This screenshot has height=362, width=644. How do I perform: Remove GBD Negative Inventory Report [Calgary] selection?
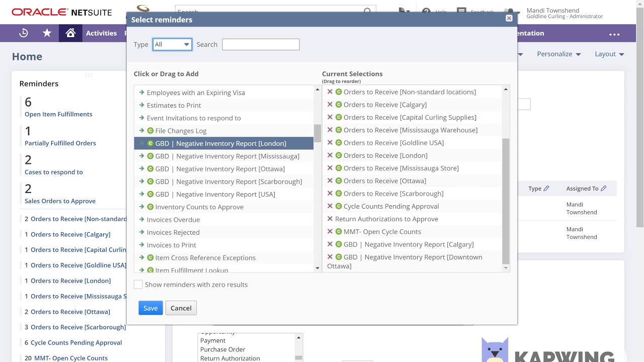pos(330,244)
